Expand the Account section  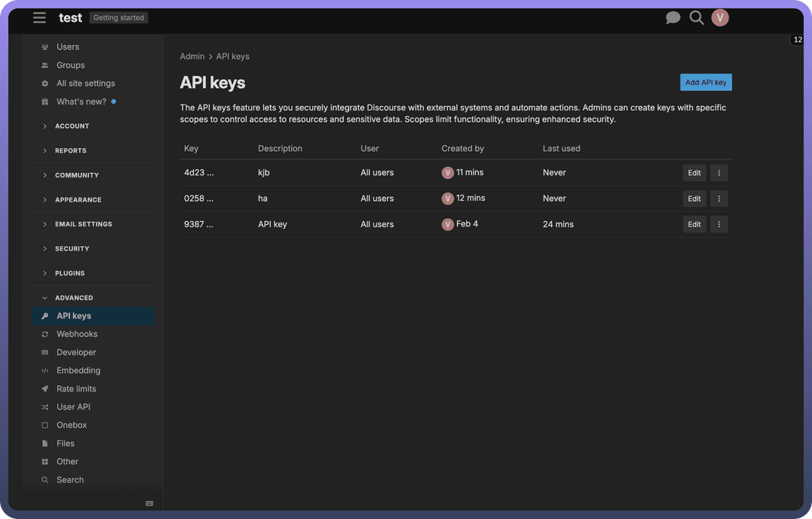71,126
